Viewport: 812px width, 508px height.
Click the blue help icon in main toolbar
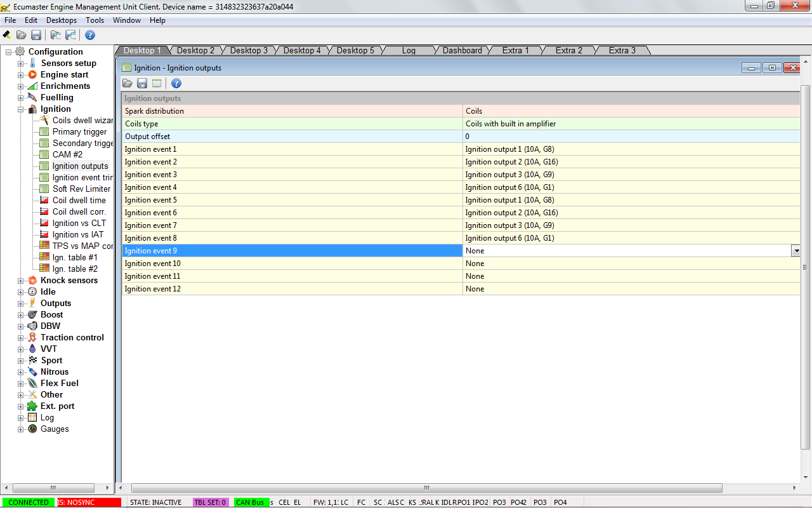(90, 35)
